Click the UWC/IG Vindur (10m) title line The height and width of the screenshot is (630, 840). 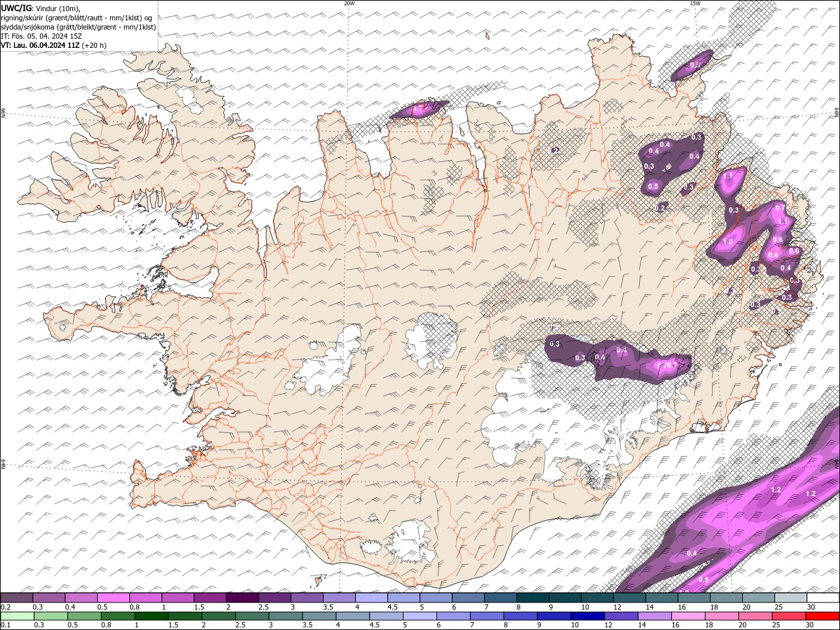coord(41,8)
